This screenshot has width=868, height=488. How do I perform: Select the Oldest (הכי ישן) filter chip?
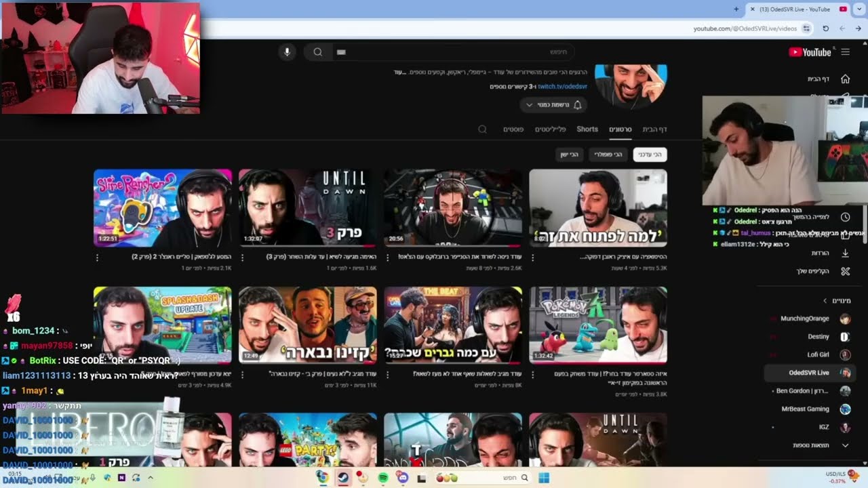point(569,155)
